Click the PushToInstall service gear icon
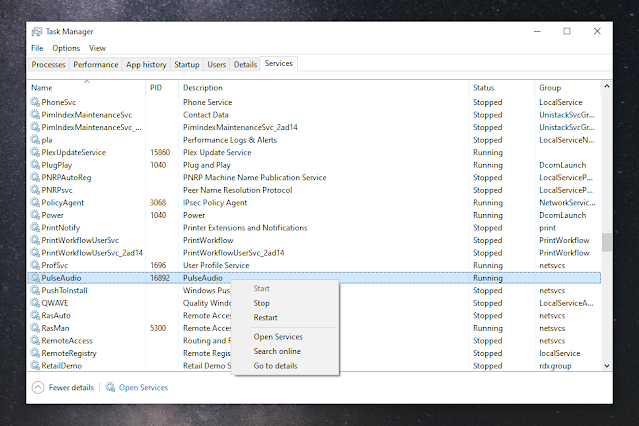 click(35, 290)
